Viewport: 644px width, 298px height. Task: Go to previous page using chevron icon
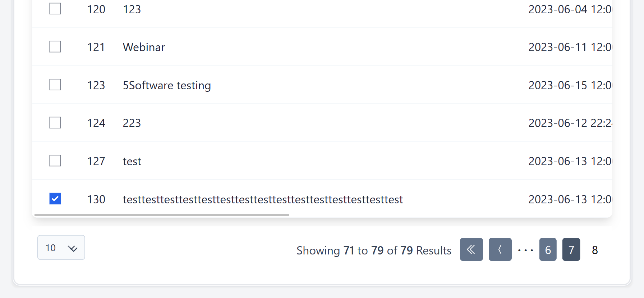click(500, 249)
